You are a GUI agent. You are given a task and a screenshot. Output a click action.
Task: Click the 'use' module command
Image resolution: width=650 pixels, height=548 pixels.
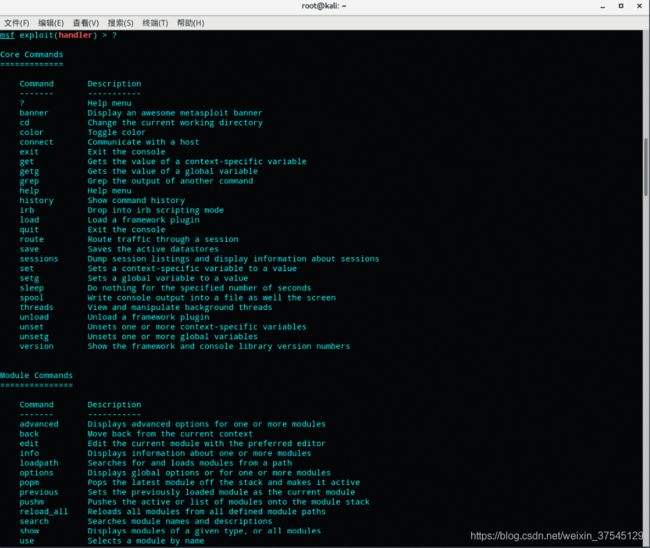coord(27,541)
